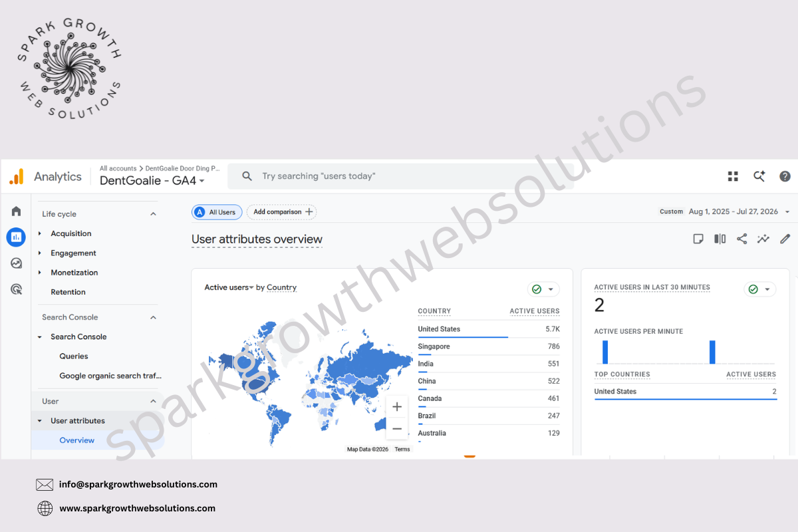Viewport: 798px width, 532px height.
Task: Select the Reports icon in left rail
Action: [16, 237]
